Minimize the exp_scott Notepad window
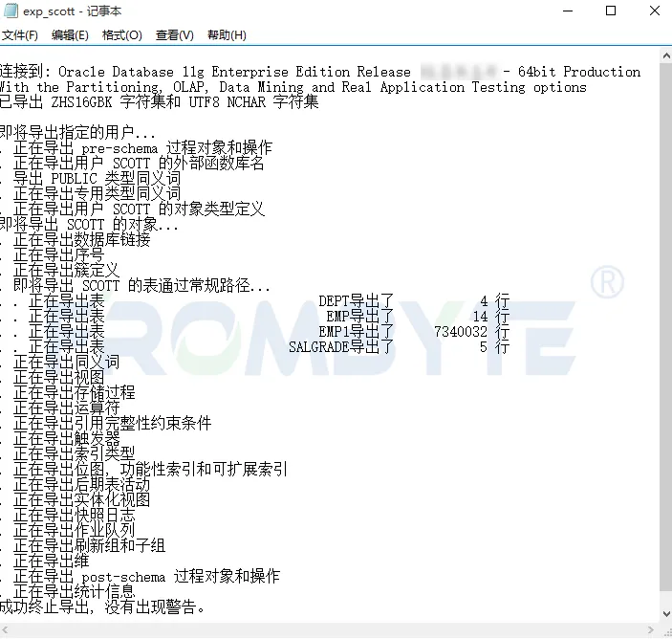Screen dimensions: 672x639 (x=568, y=11)
